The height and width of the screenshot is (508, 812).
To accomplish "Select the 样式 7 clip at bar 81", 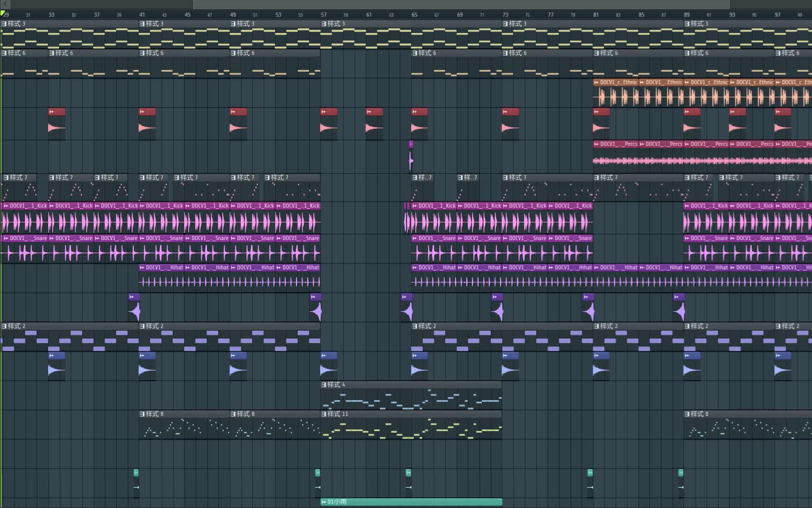I will click(x=638, y=188).
